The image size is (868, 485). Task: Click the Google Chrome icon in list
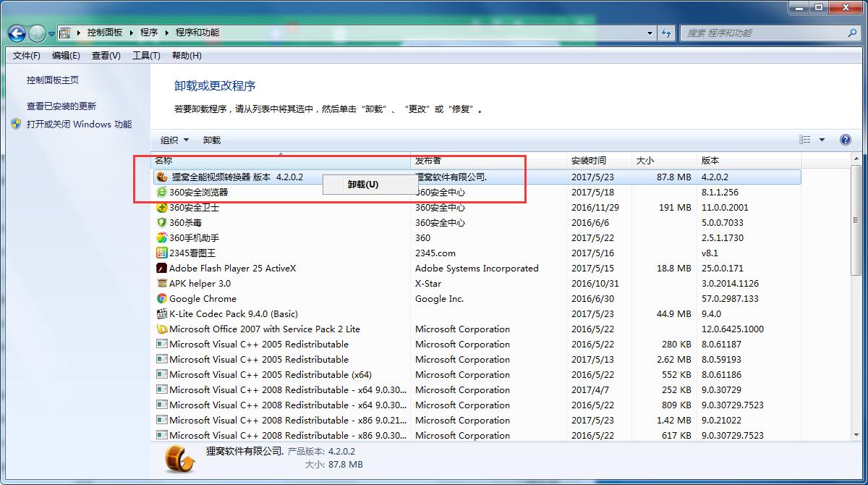pos(162,299)
